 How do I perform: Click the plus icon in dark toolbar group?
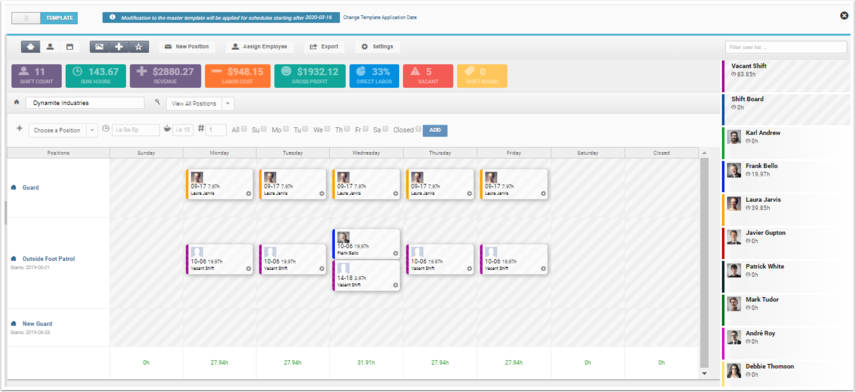(119, 47)
